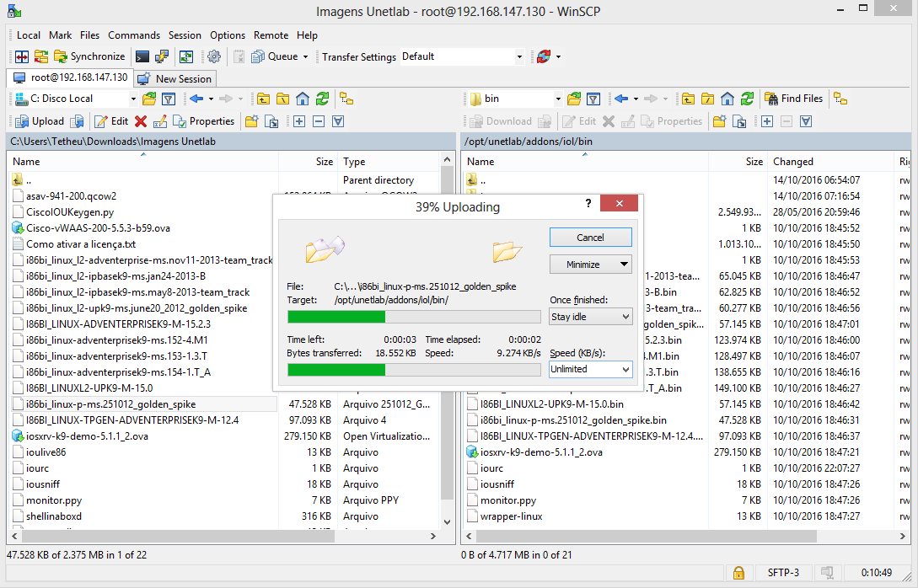Open the Mark menu
The height and width of the screenshot is (588, 918).
[61, 35]
